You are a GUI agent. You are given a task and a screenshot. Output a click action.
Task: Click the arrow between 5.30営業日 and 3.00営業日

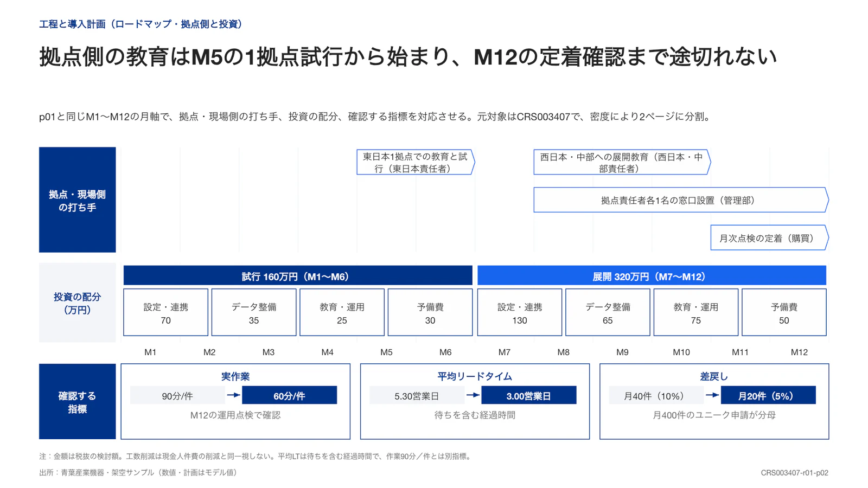(x=473, y=395)
